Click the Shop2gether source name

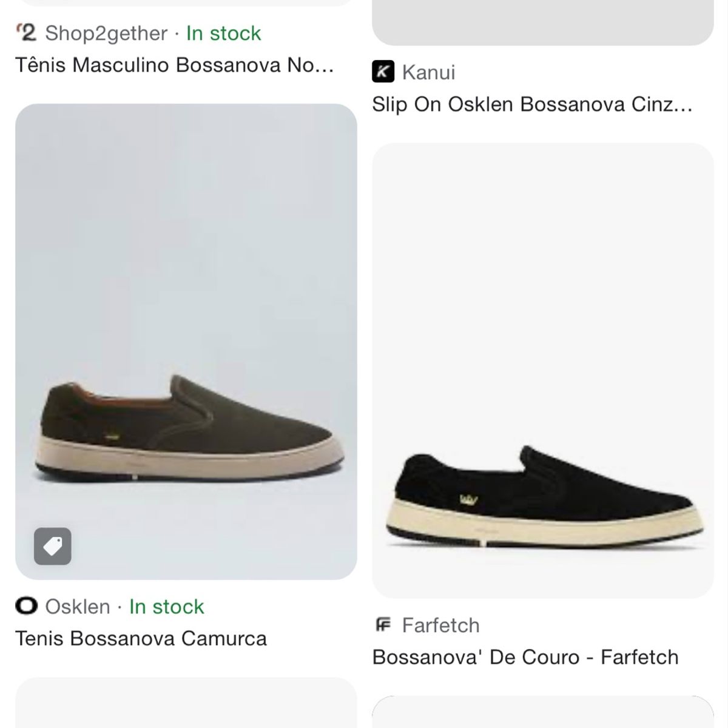coord(106,33)
